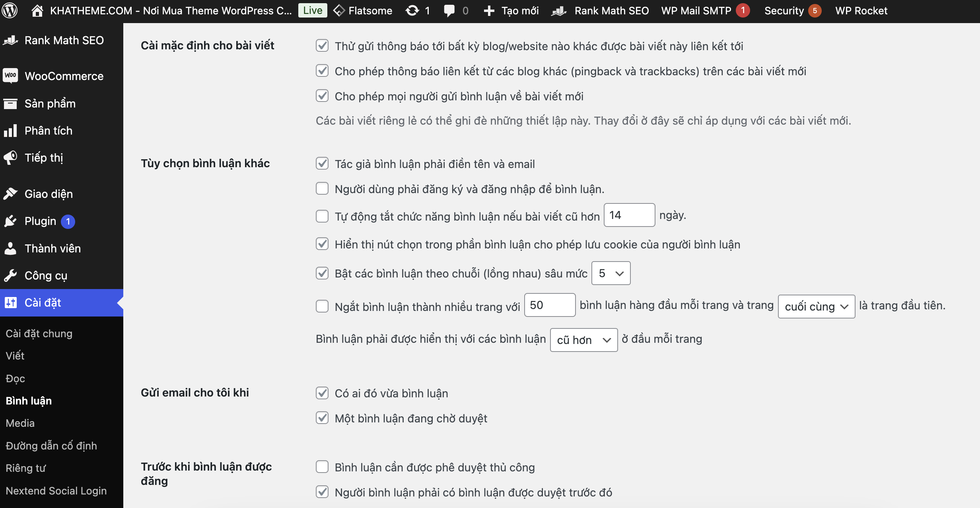Click the Phân tích bar chart icon

coord(10,131)
